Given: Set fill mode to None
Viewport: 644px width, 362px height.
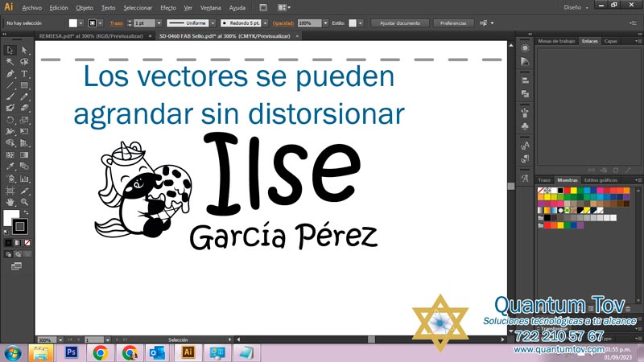Looking at the screenshot, I should (x=27, y=243).
